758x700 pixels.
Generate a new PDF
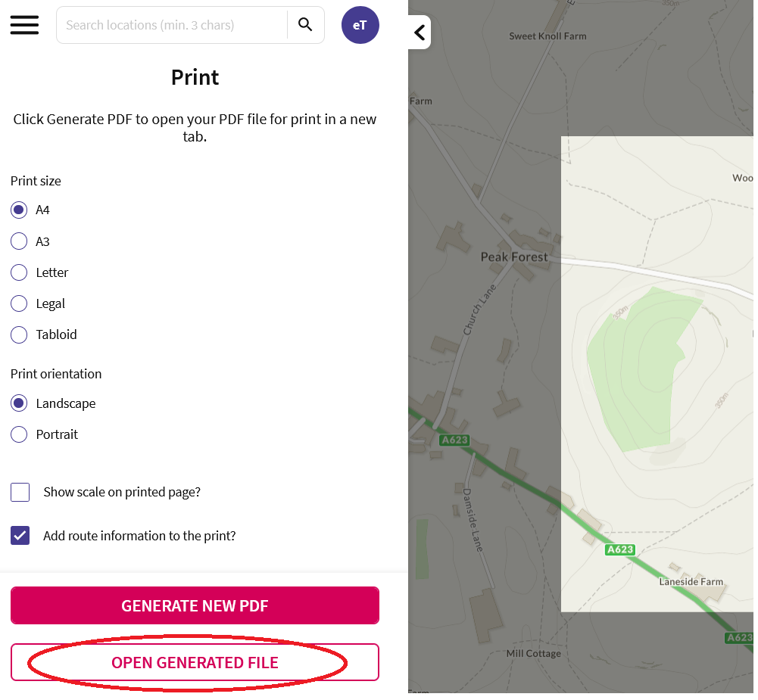click(195, 605)
